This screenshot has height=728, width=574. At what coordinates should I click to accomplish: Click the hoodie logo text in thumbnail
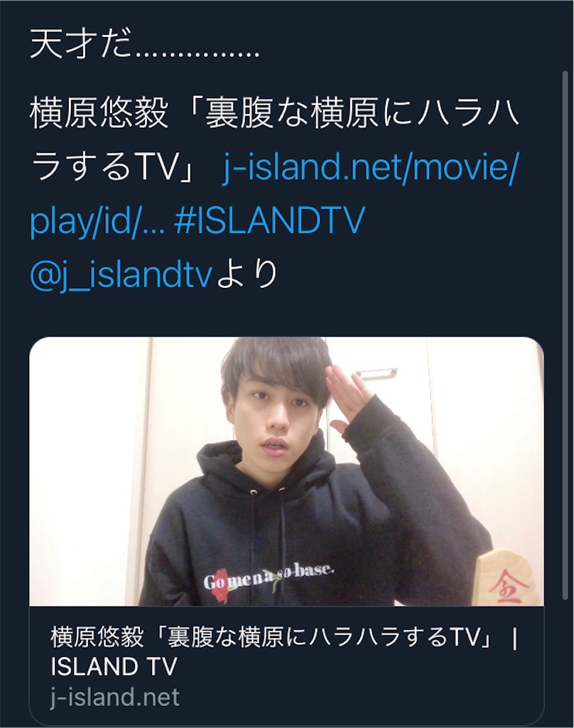pos(269,577)
